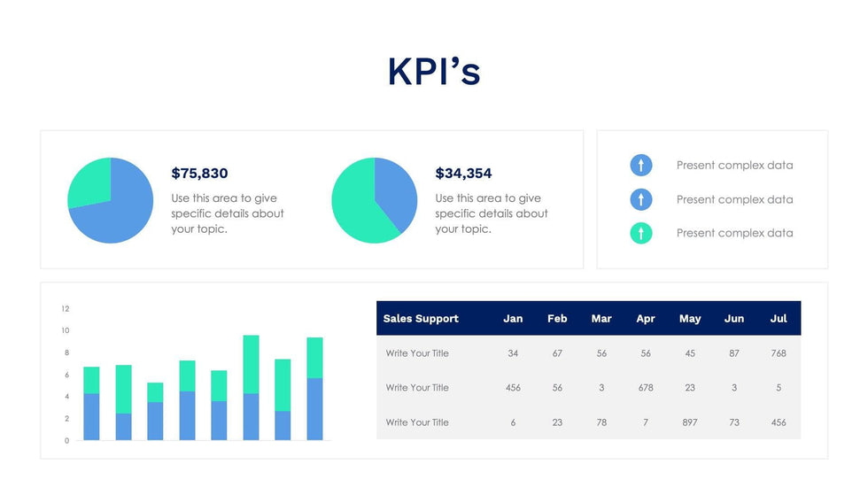Click the second blue up-arrow icon

point(640,199)
